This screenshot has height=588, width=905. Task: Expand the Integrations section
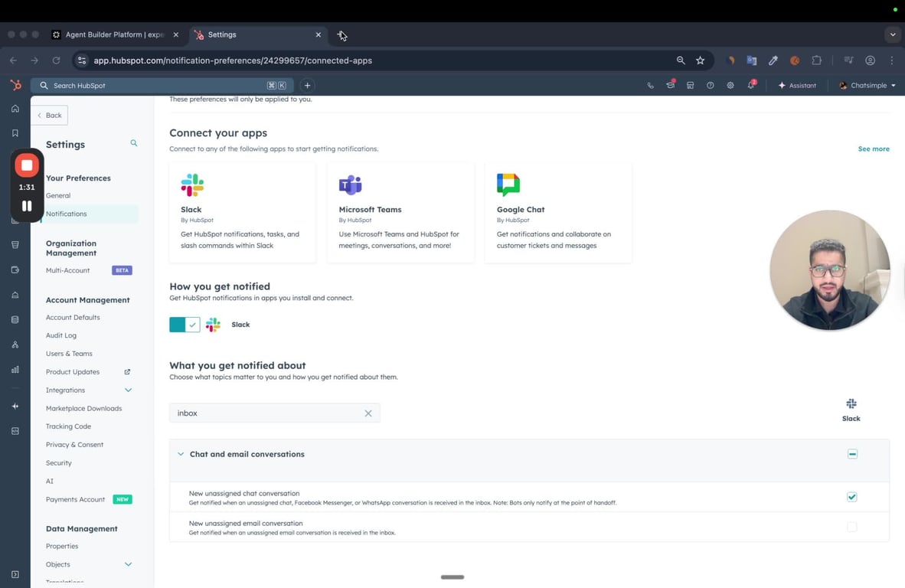pos(128,390)
